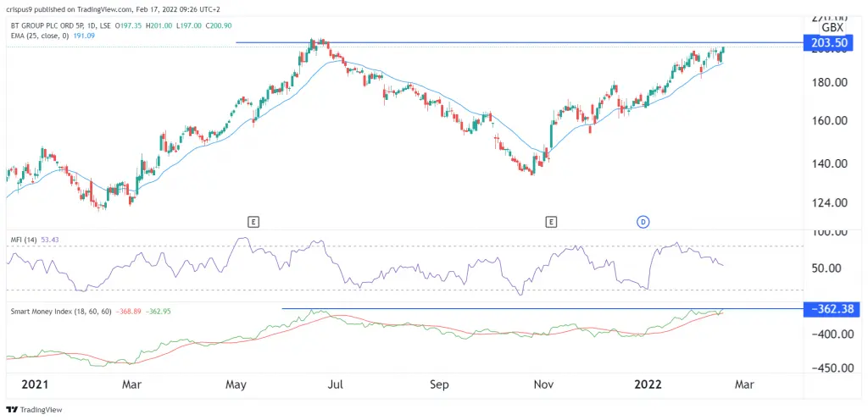The height and width of the screenshot is (420, 868).
Task: Click the dividend 'D' marker
Action: 643,222
